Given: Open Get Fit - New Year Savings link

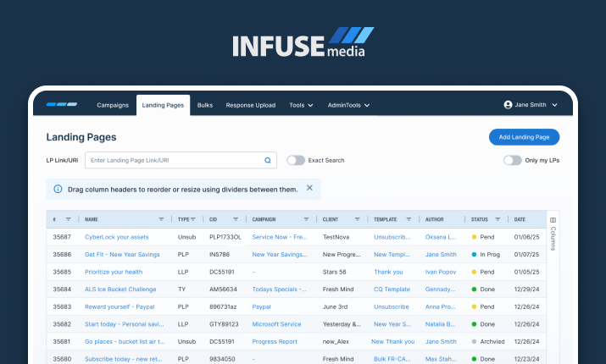Looking at the screenshot, I should point(122,254).
